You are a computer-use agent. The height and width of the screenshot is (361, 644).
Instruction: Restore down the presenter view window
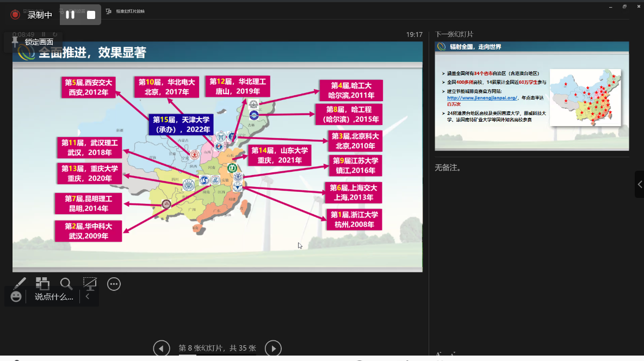pyautogui.click(x=624, y=7)
